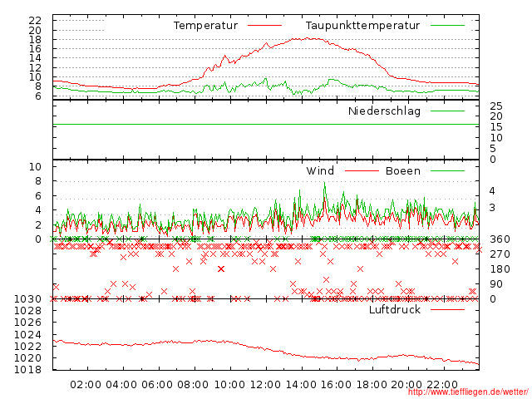Screen dimensions: 532x399
Task: Click the 180 wind direction axis value
Action: (x=500, y=269)
